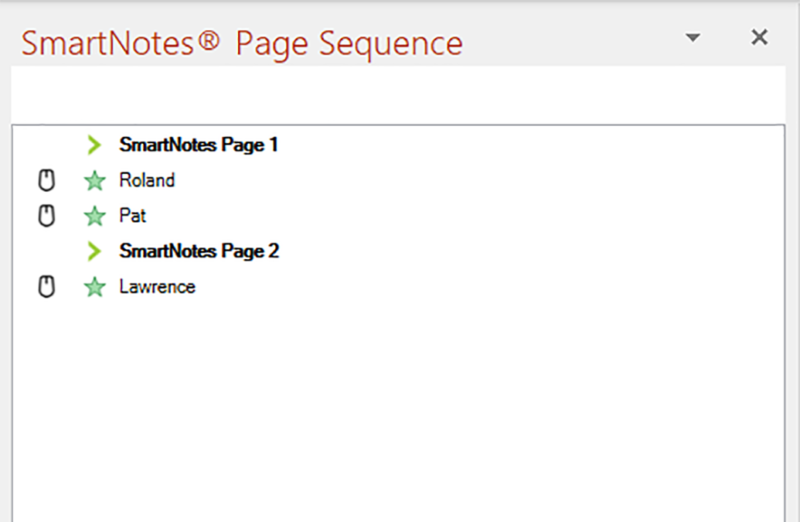Image resolution: width=800 pixels, height=522 pixels.
Task: Select the green star icon next to Pat
Action: click(x=95, y=216)
